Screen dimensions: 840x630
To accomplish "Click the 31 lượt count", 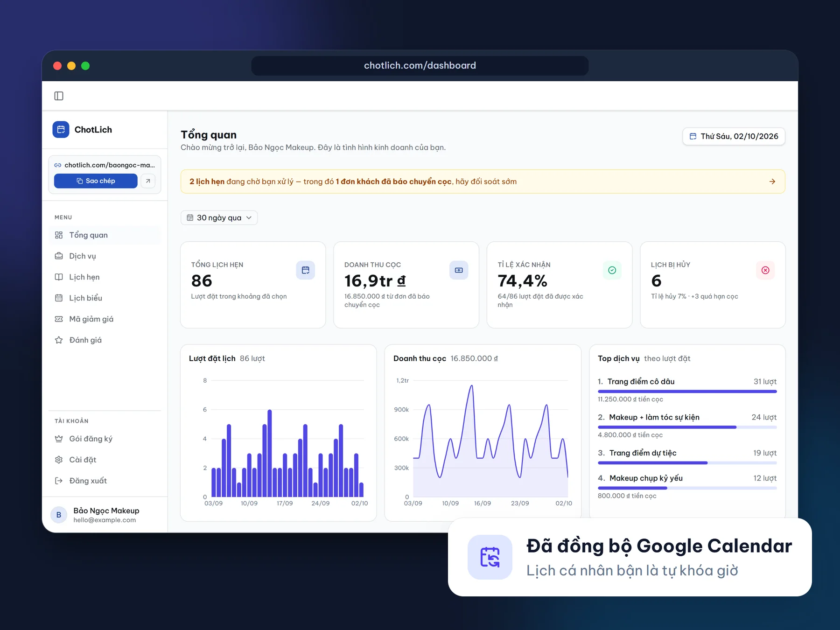I will (765, 382).
